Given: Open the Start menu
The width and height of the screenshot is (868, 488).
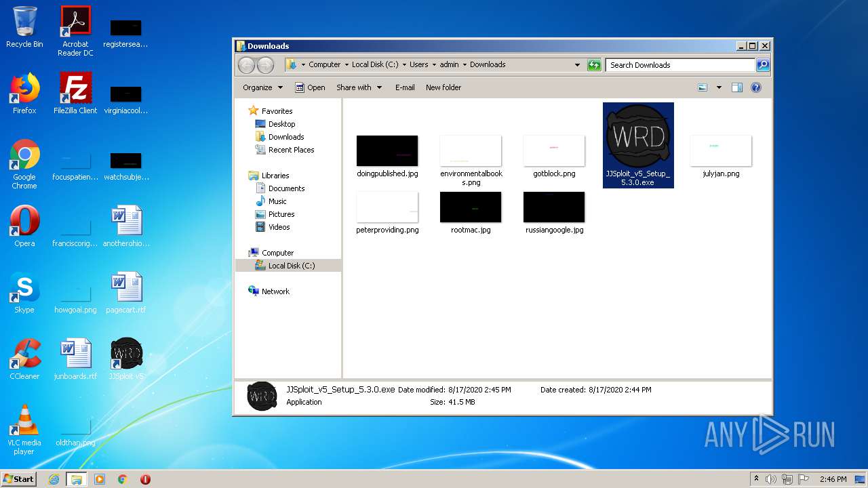Looking at the screenshot, I should (19, 479).
